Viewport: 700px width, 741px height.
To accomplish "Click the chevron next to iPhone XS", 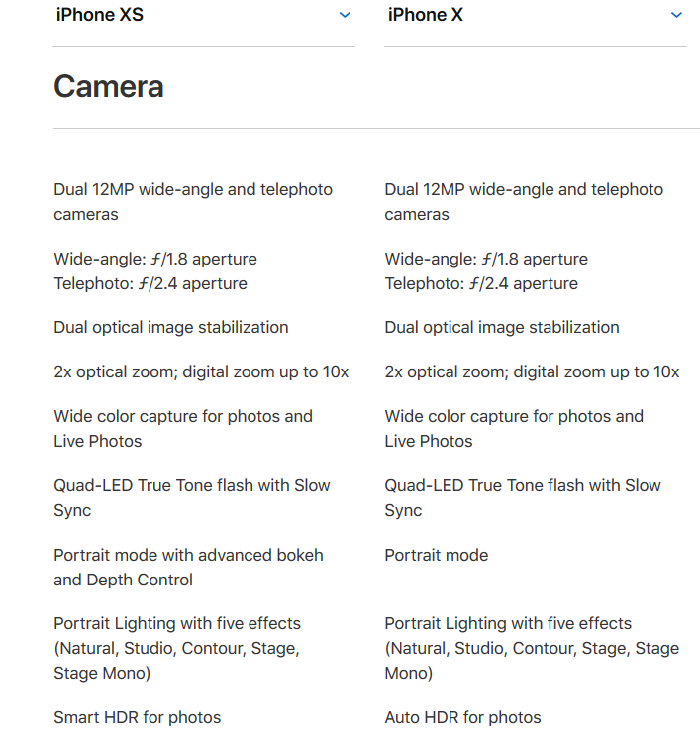I will [x=345, y=15].
